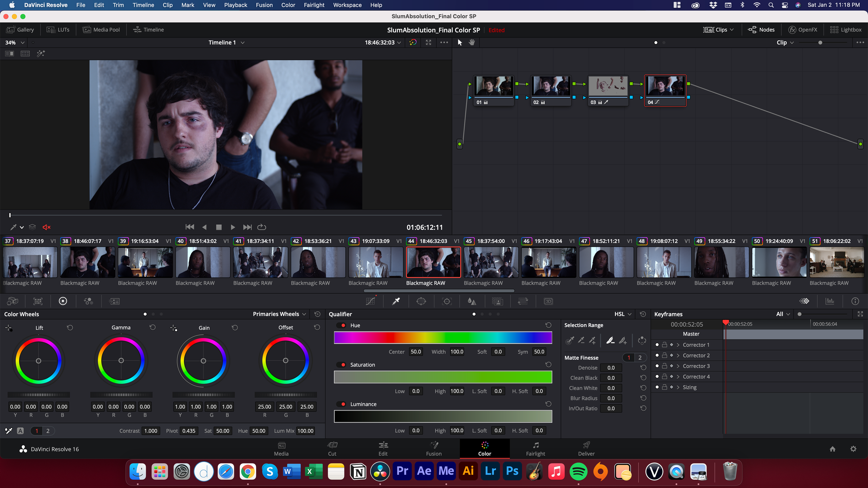The height and width of the screenshot is (488, 868).
Task: Open the RGB Mixer palette
Action: [89, 301]
